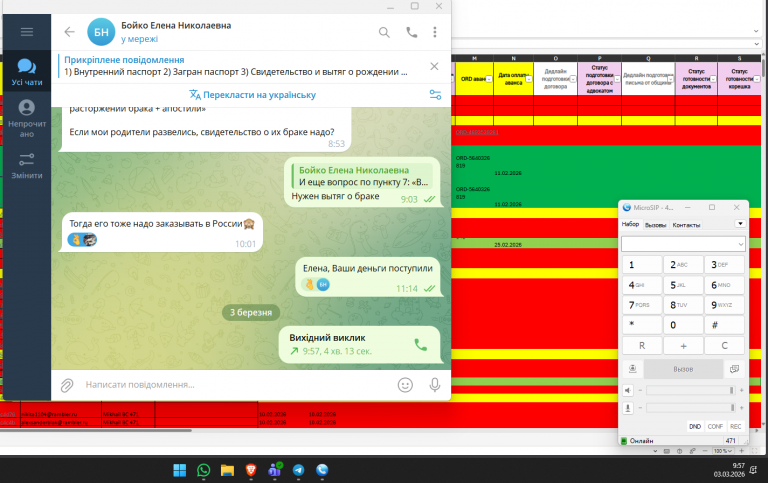
Task: Switch to MicroSIP Набор tab
Action: click(630, 224)
